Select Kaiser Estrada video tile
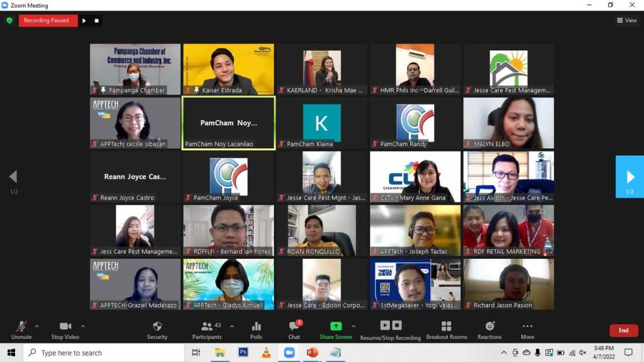The image size is (644, 362). pyautogui.click(x=228, y=69)
